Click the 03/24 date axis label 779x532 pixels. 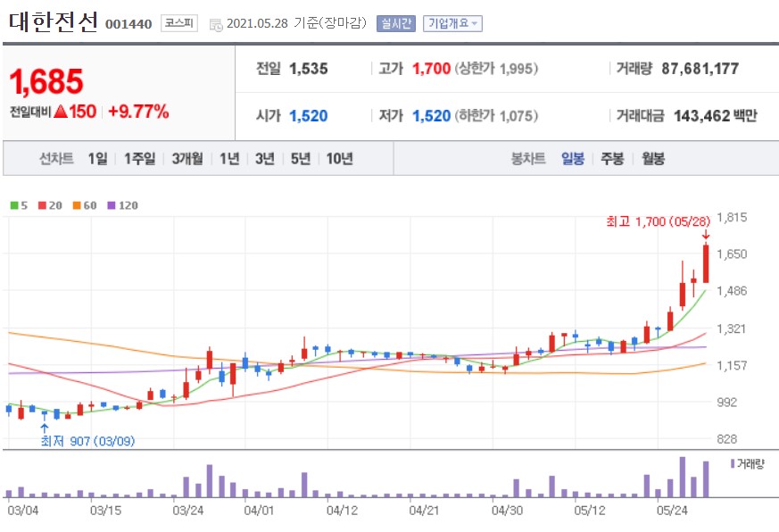click(187, 510)
